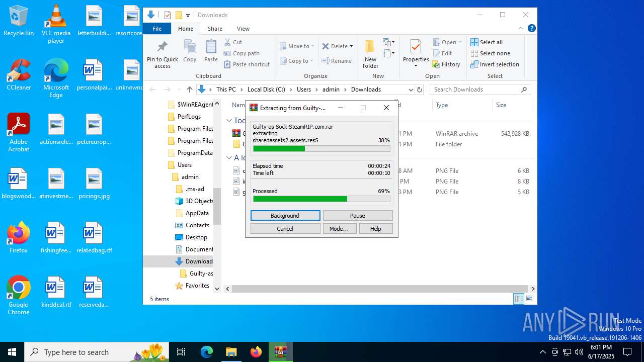Screen dimensions: 644x362
Task: Click Select none in ribbon
Action: [491, 53]
